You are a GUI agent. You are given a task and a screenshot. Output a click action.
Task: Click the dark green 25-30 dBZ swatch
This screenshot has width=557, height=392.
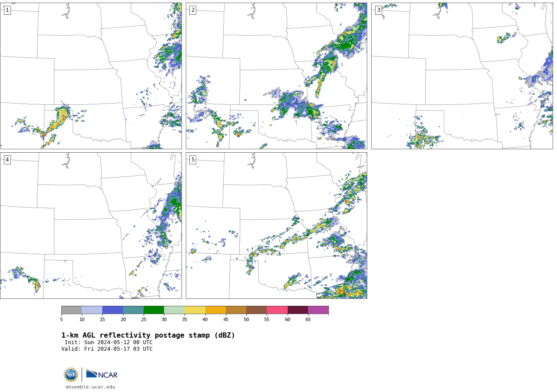(154, 310)
